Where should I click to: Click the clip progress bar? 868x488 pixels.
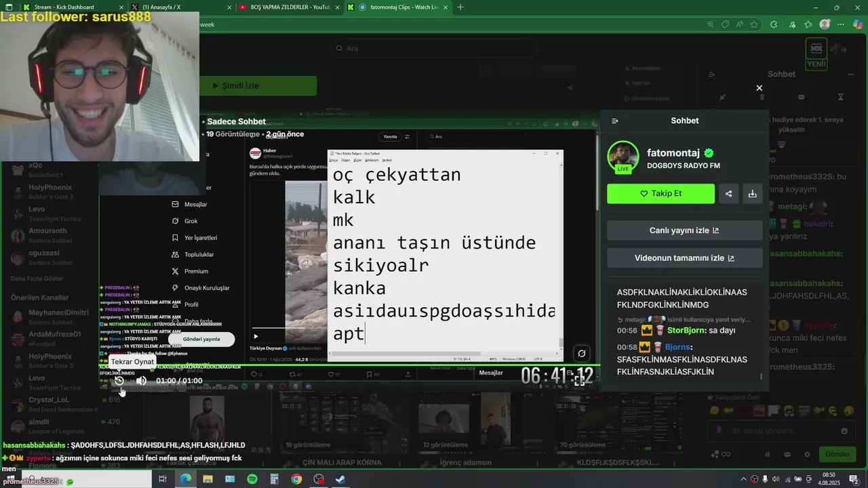click(349, 366)
